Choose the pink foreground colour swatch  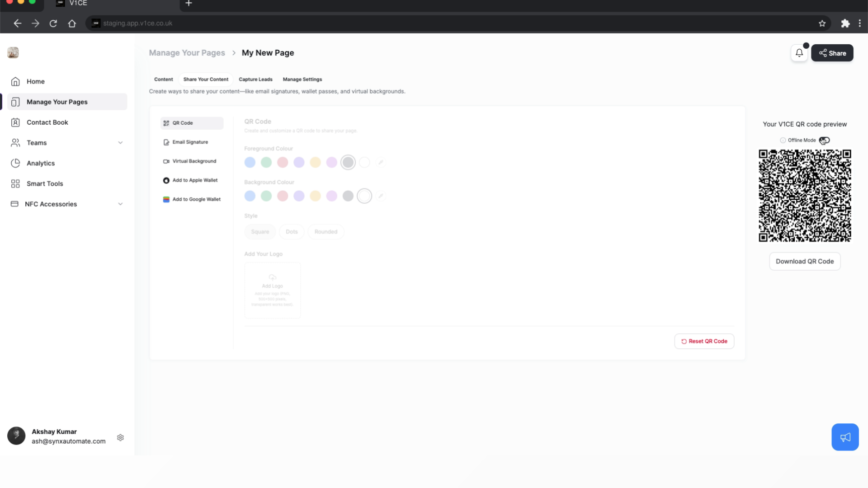point(283,162)
